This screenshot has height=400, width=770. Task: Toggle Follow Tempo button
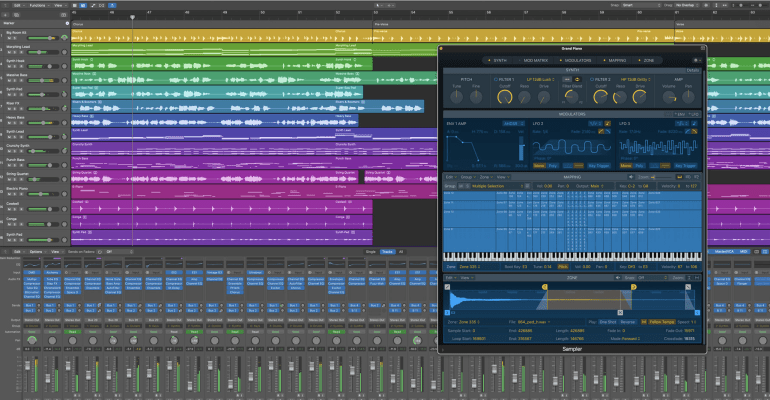pyautogui.click(x=661, y=322)
